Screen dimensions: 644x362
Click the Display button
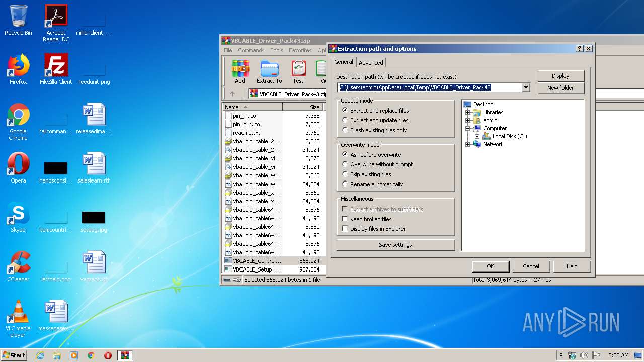[560, 76]
